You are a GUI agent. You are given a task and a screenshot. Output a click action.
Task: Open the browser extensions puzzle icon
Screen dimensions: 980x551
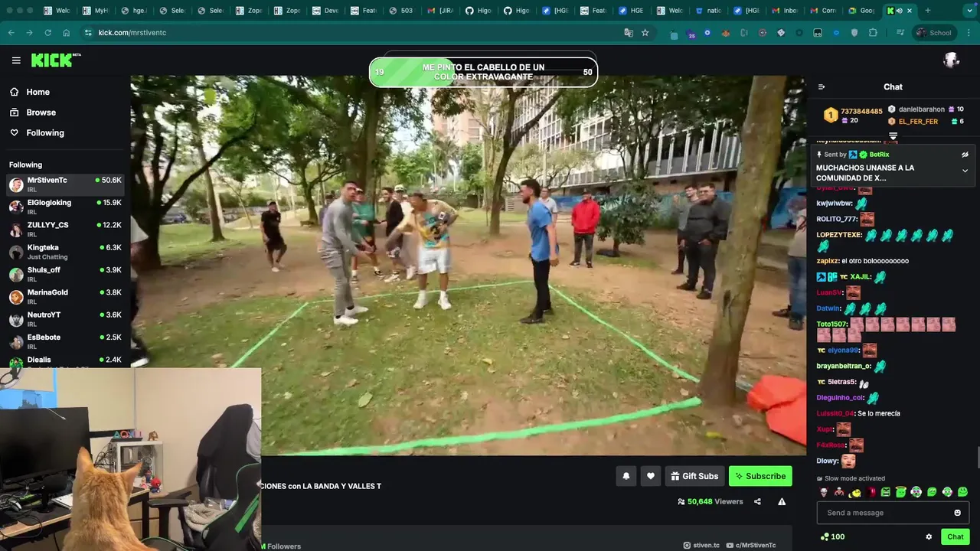pos(873,33)
